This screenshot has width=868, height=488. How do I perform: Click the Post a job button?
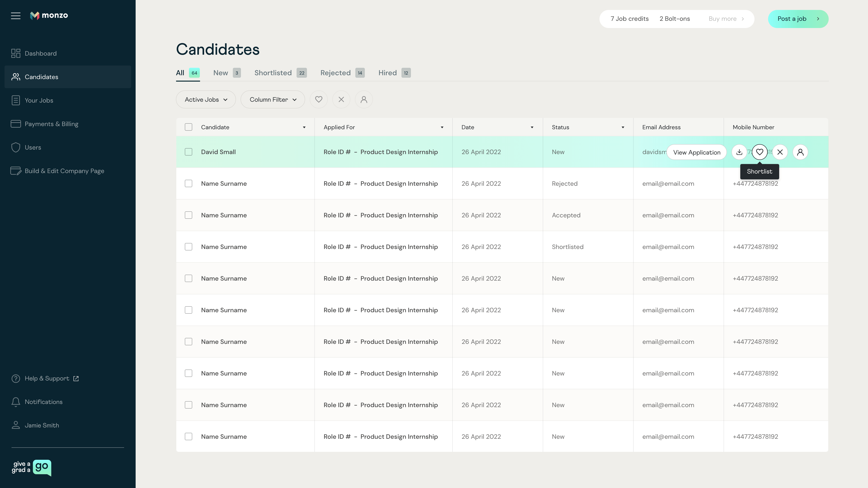point(798,19)
